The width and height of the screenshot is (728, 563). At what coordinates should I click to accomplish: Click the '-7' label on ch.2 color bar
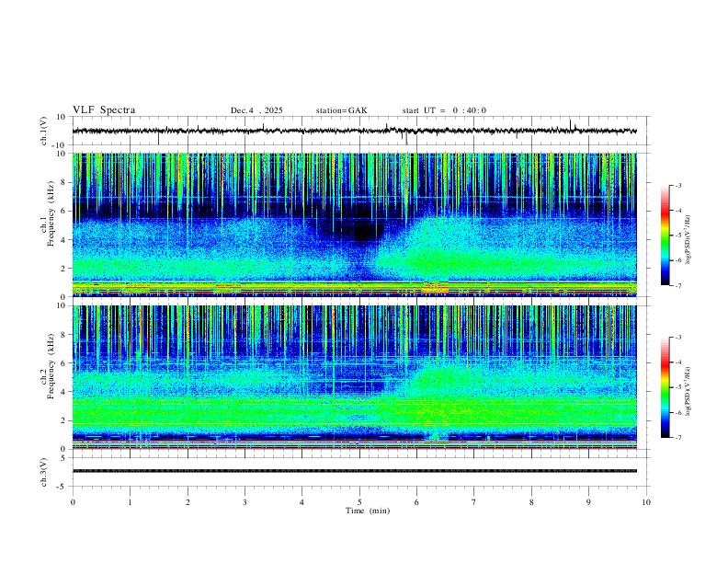(x=678, y=437)
